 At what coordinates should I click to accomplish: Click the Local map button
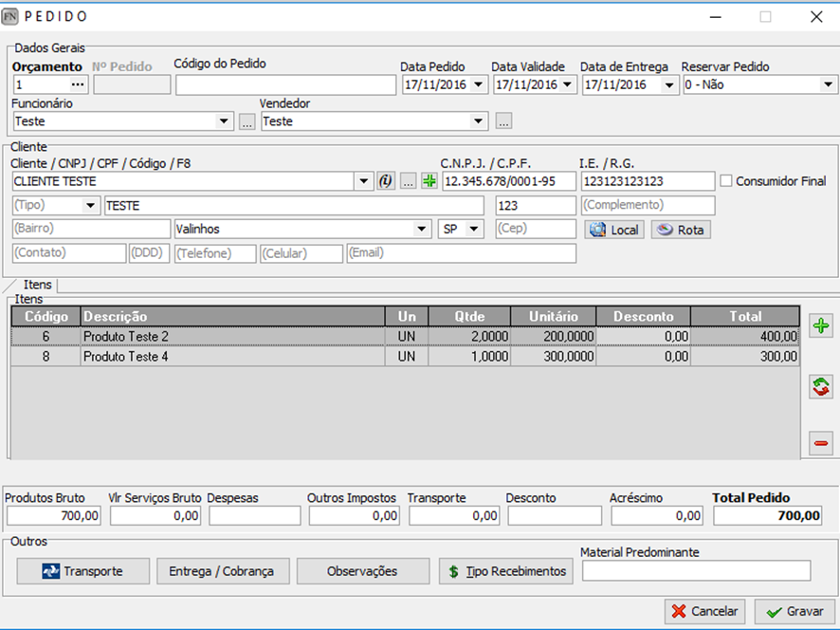coord(614,230)
